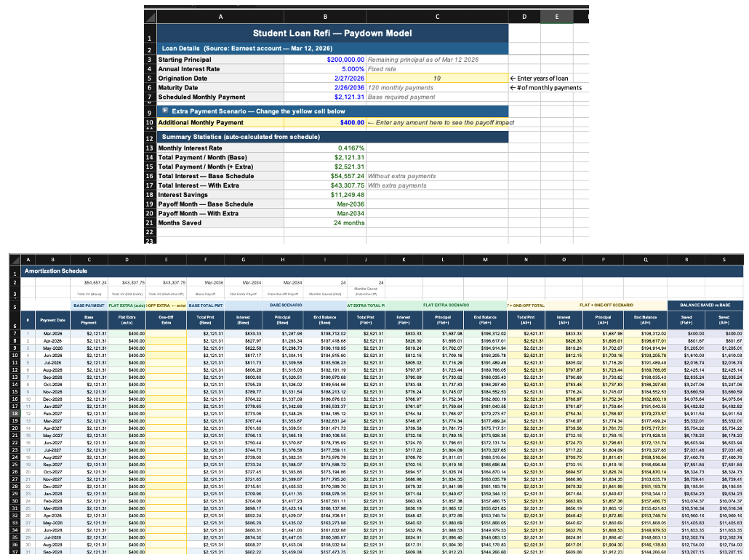Click the '← Enter years of loan' note
The width and height of the screenshot is (749, 560).
click(540, 79)
